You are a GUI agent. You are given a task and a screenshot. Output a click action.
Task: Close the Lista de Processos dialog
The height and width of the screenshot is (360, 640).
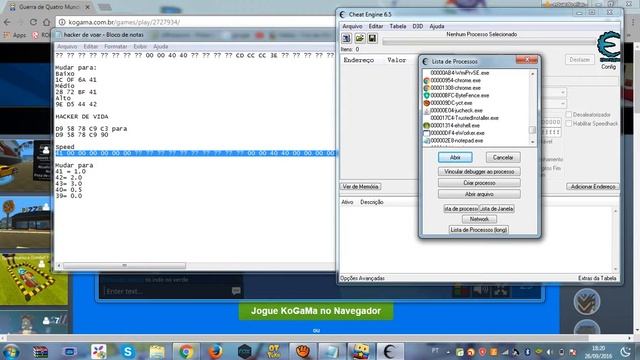tap(527, 60)
